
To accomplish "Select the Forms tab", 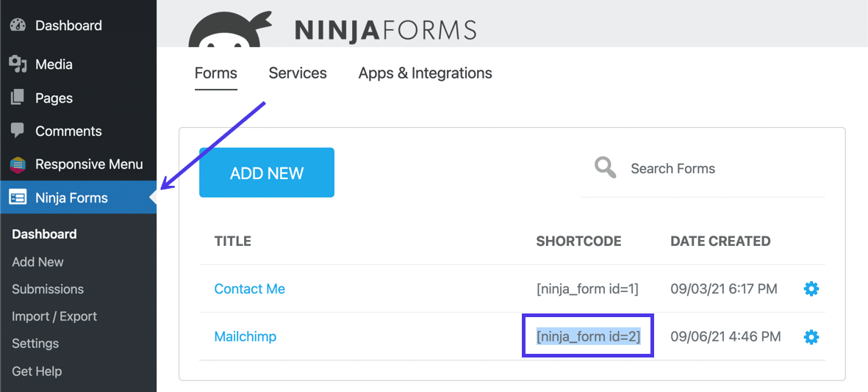I will coord(215,73).
